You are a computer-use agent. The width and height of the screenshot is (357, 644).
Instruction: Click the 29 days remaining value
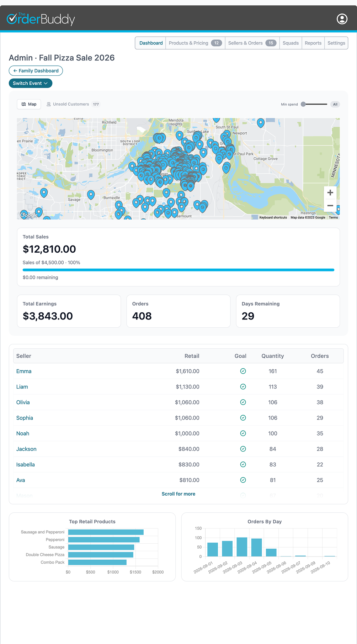click(x=248, y=316)
